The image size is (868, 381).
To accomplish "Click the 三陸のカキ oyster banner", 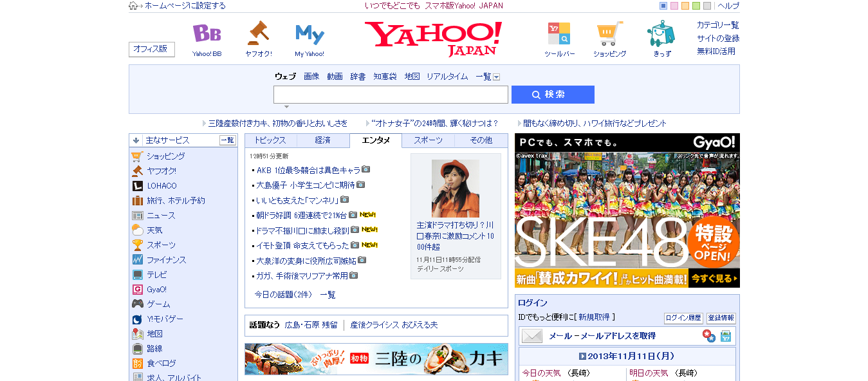I will (x=376, y=359).
